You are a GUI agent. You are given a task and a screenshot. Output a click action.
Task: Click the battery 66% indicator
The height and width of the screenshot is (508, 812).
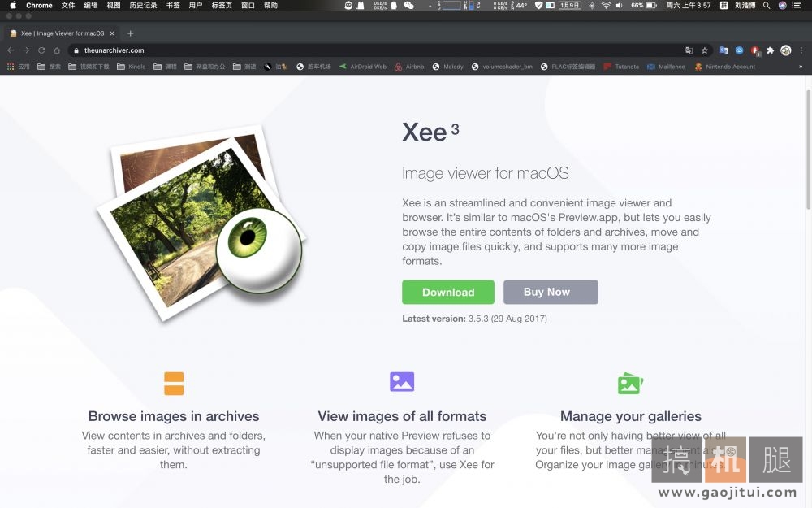click(x=644, y=5)
